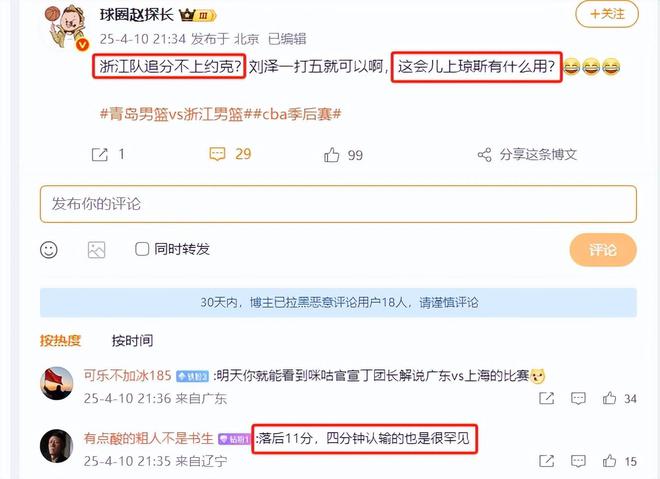
Task: Like 可乐不加冰185's comment
Action: 609,398
